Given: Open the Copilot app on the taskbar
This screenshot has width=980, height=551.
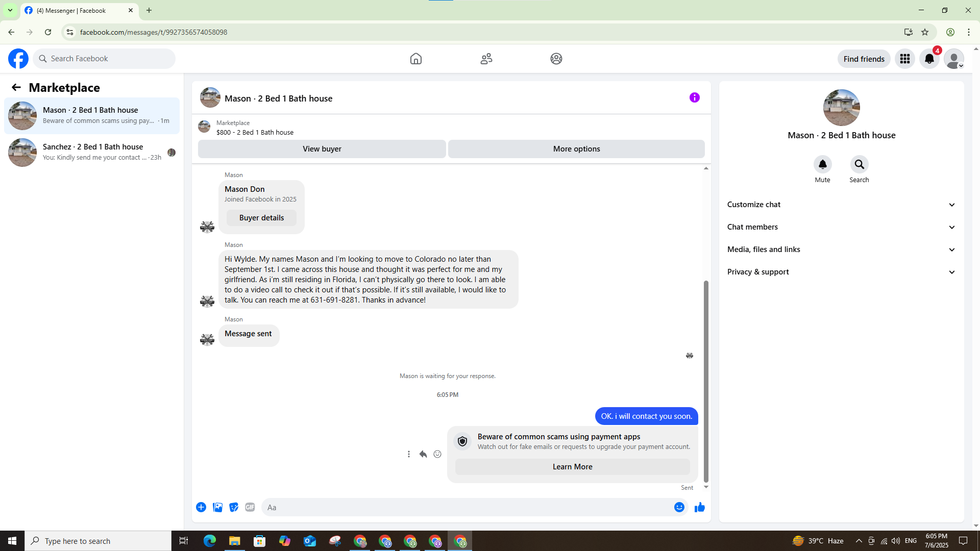Looking at the screenshot, I should click(285, 541).
